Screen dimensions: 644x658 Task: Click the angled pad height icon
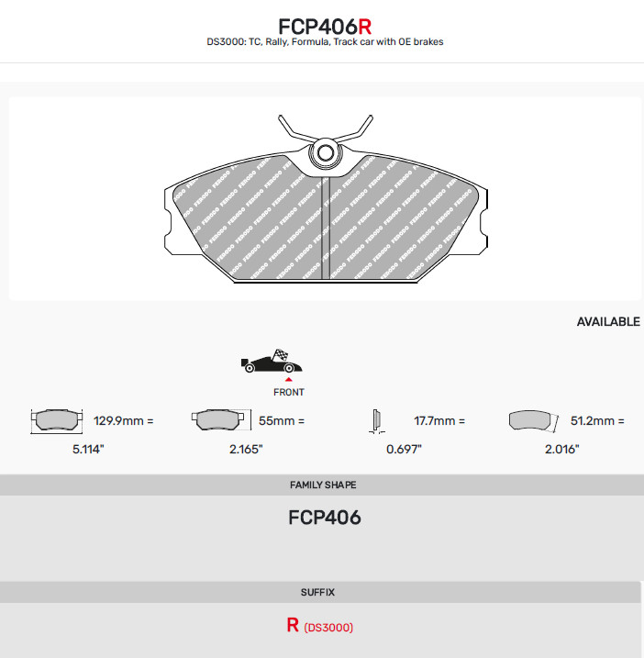click(x=534, y=421)
